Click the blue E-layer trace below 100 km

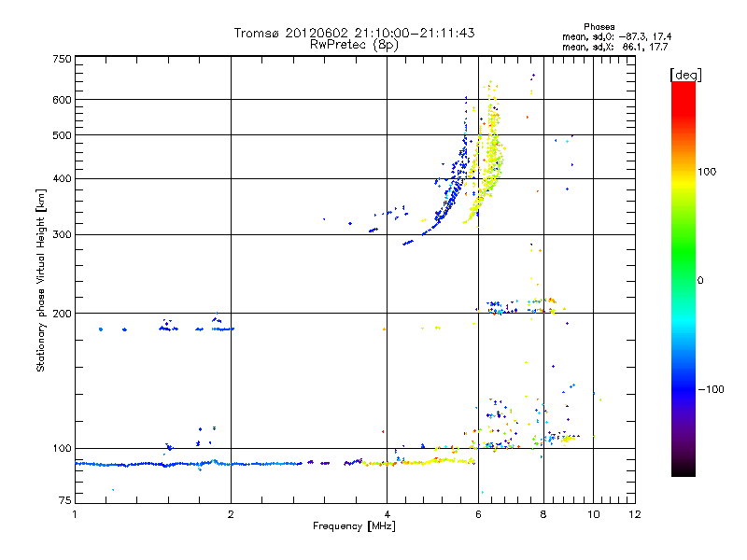189,463
